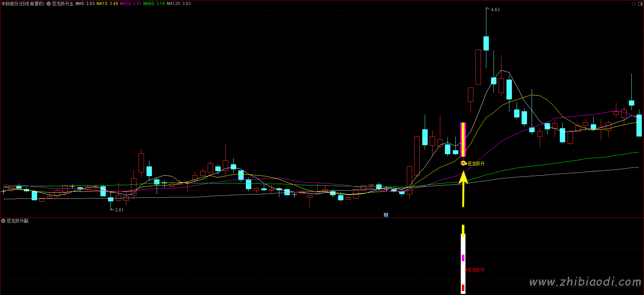Click the 财 financial marker icon

coord(386,215)
